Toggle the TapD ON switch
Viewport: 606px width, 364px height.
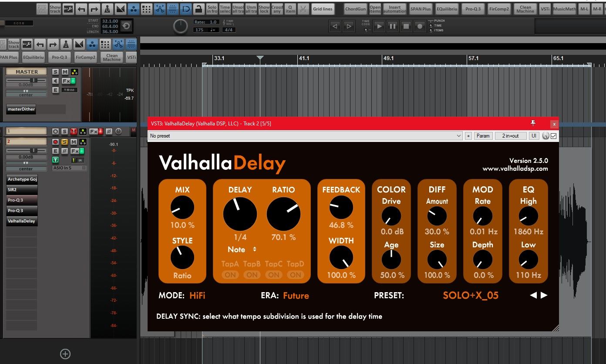coord(296,275)
